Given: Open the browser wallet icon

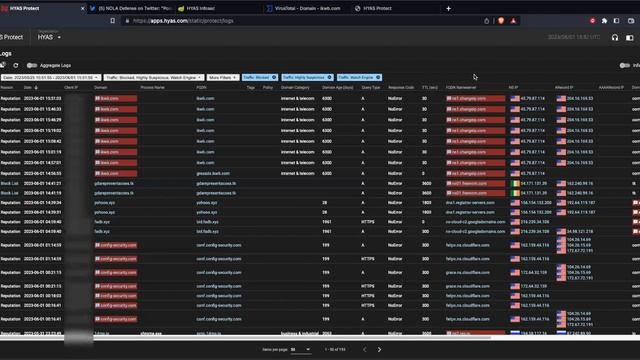Looking at the screenshot, I should tap(631, 21).
